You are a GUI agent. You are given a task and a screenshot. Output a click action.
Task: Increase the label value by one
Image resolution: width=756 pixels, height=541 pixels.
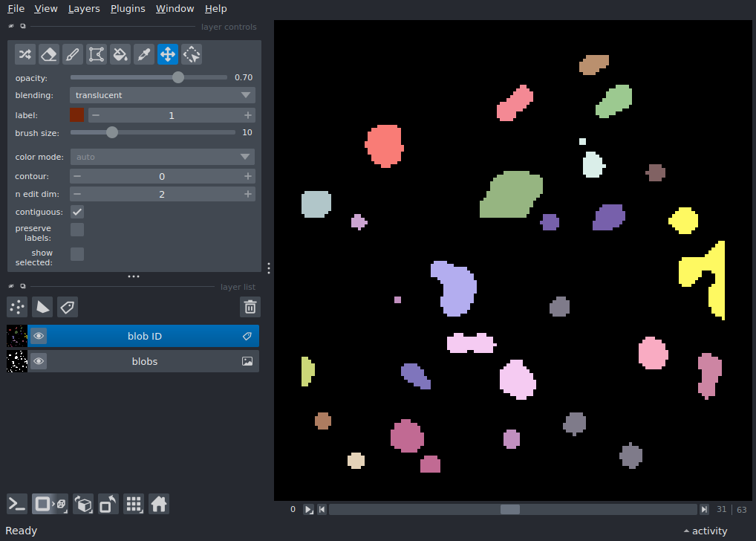[247, 115]
